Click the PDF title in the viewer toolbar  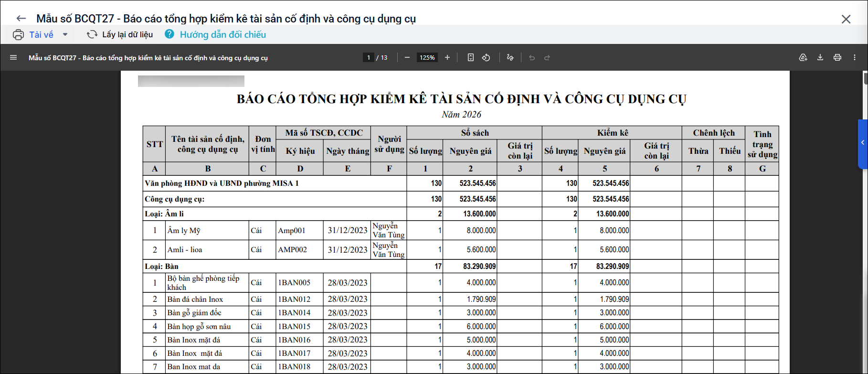click(148, 58)
